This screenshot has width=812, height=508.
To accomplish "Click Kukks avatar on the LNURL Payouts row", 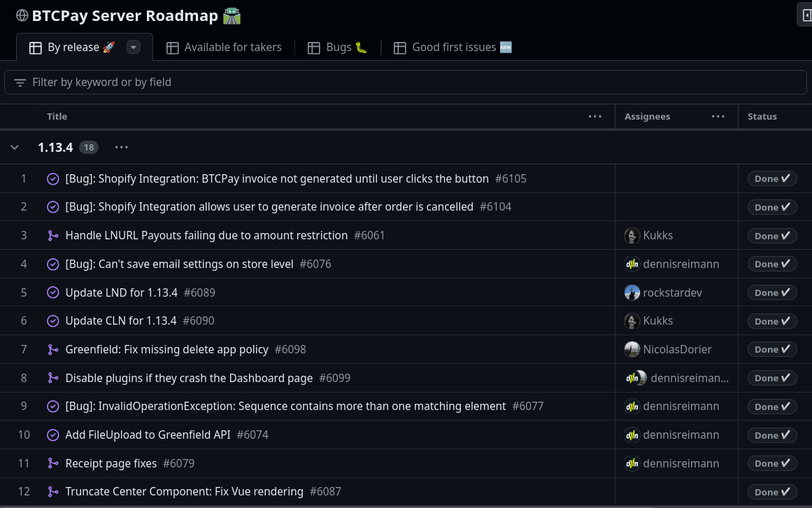I will tap(632, 236).
